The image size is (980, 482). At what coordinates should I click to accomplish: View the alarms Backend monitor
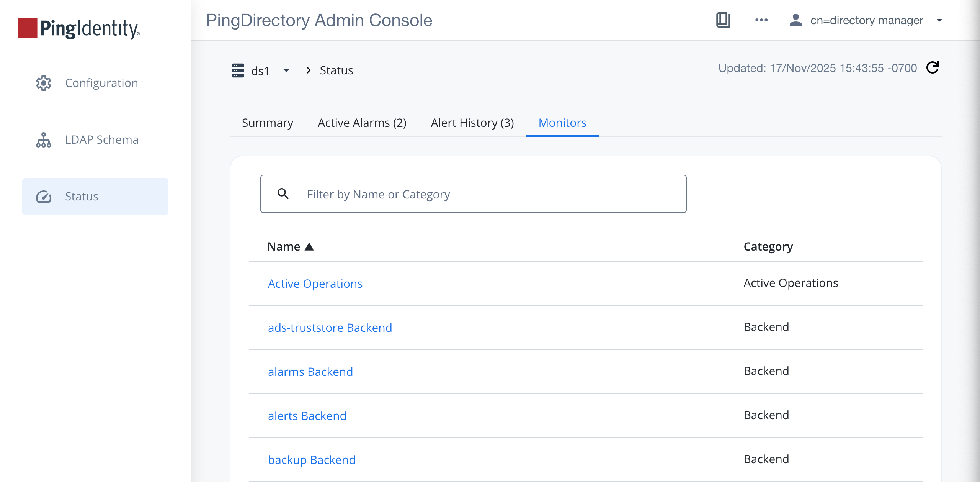click(x=310, y=371)
